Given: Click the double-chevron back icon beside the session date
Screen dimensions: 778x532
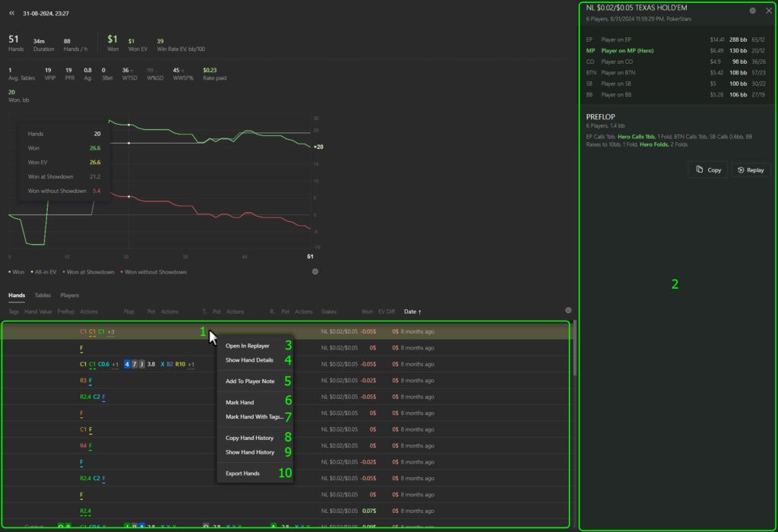Looking at the screenshot, I should 12,13.
